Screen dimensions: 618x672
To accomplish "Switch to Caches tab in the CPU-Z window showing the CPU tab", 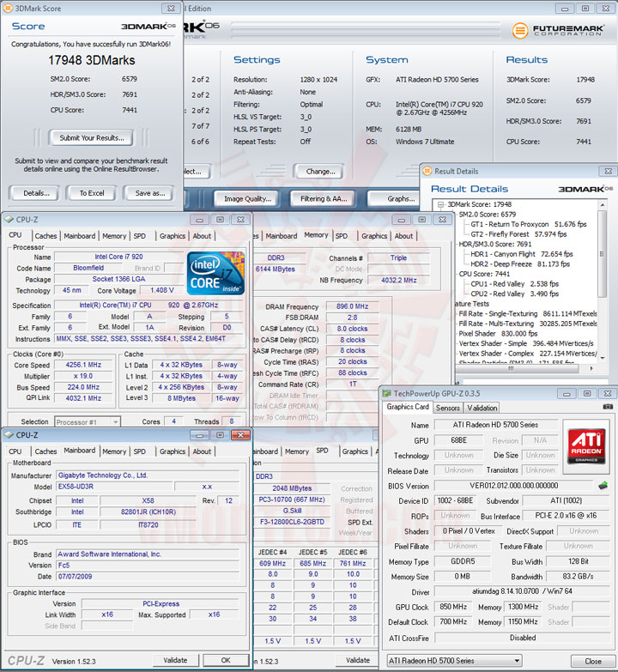I will point(45,236).
